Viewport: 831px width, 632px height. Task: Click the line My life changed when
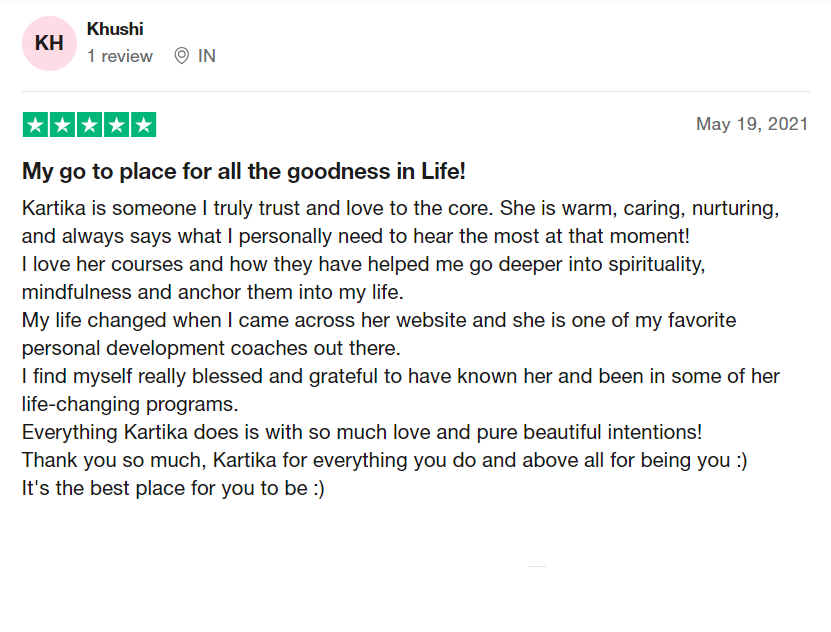[x=379, y=321]
